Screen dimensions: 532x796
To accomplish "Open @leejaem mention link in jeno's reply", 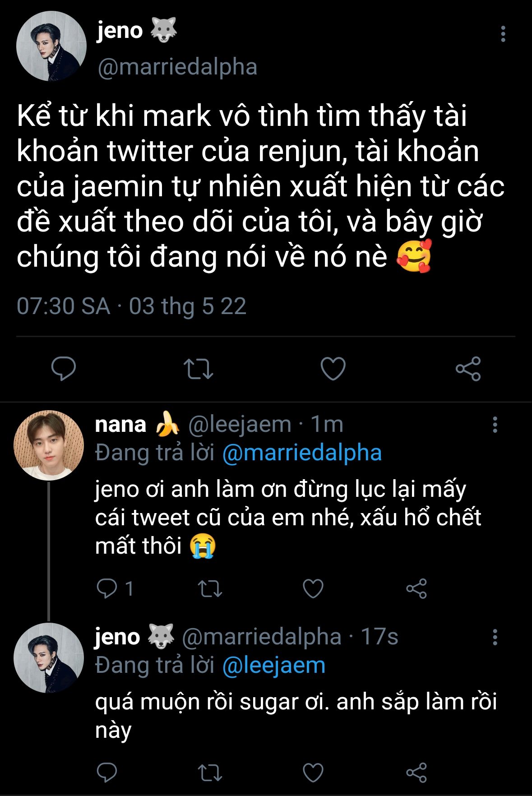I will pyautogui.click(x=273, y=666).
